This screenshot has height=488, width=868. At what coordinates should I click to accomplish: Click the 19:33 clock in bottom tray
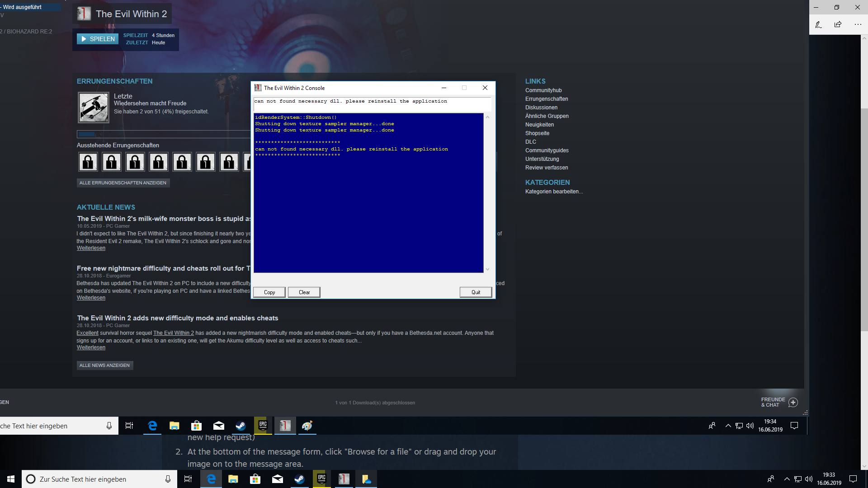click(x=829, y=479)
